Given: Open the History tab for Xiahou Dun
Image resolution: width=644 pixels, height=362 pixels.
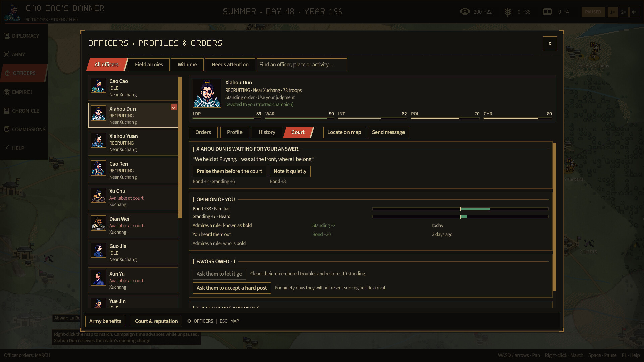Looking at the screenshot, I should [x=267, y=132].
